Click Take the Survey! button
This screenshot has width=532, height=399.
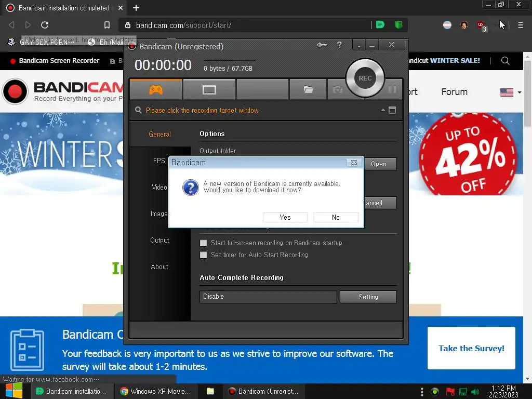(471, 348)
